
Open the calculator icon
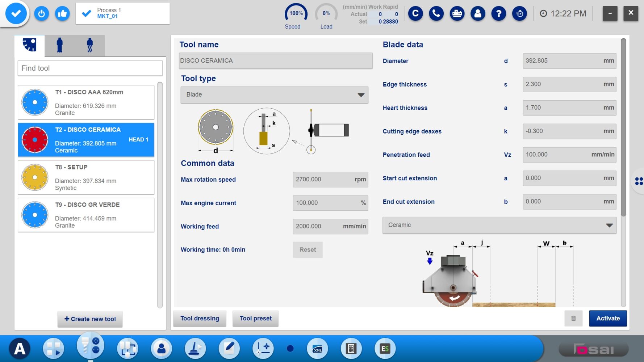click(x=351, y=349)
